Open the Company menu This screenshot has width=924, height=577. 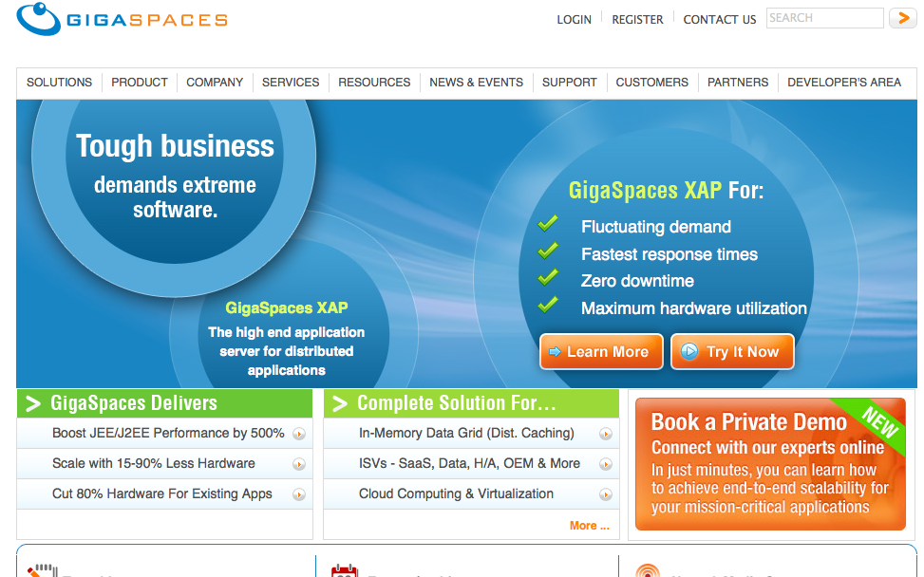coord(215,83)
